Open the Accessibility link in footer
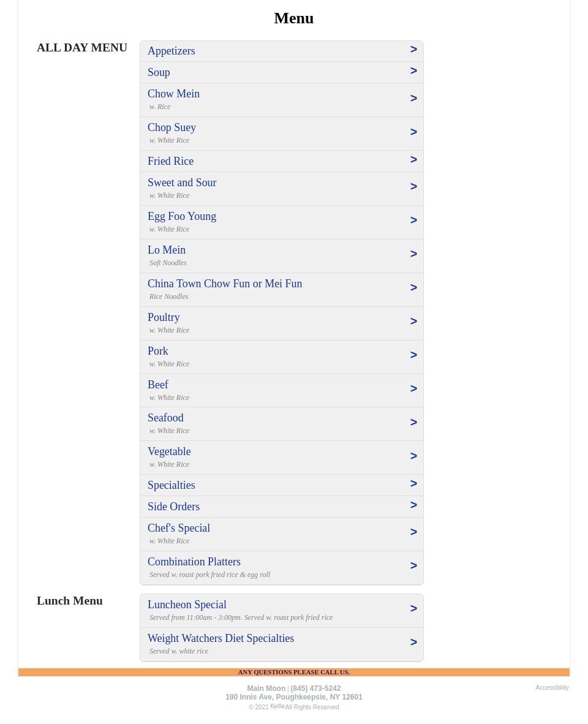Image resolution: width=588 pixels, height=724 pixels. pos(552,688)
